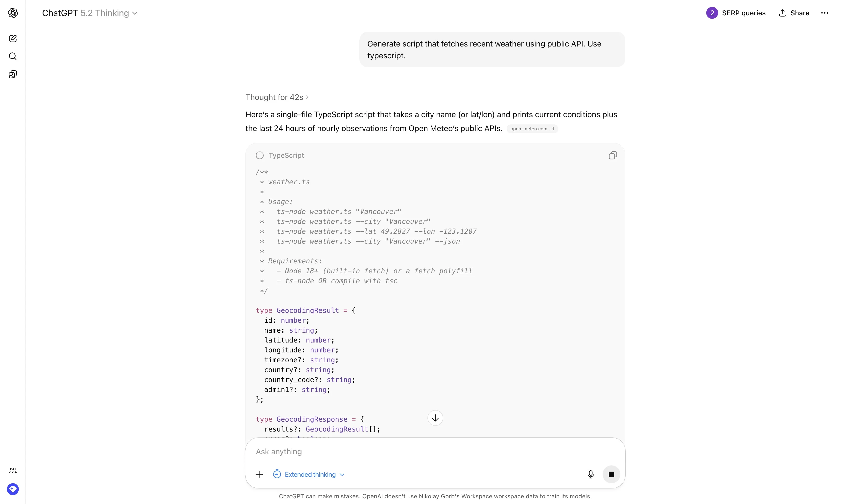
Task: Select the circle next to TypeScript label
Action: (260, 155)
